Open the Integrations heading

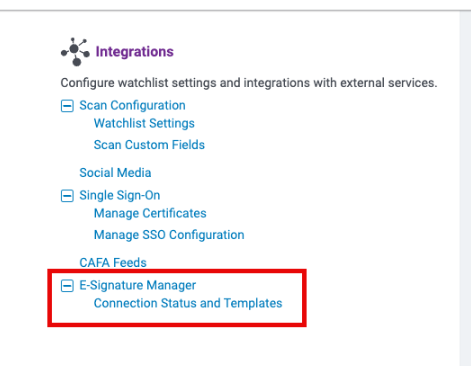(135, 52)
